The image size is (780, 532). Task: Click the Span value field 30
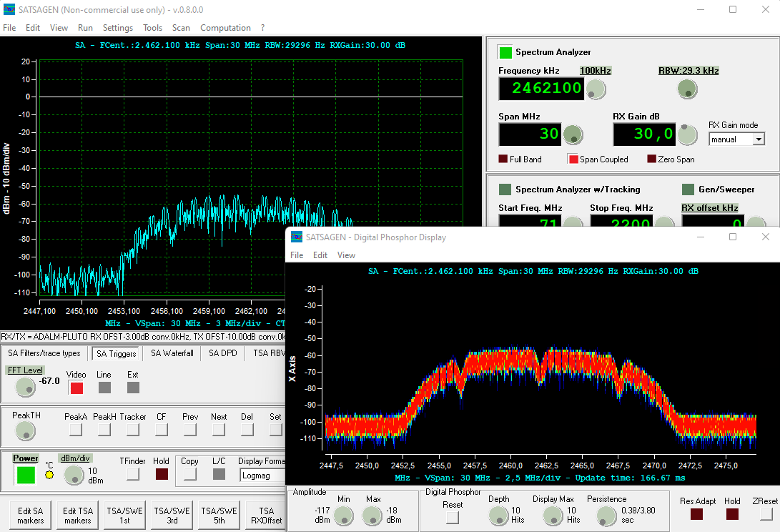coord(530,134)
